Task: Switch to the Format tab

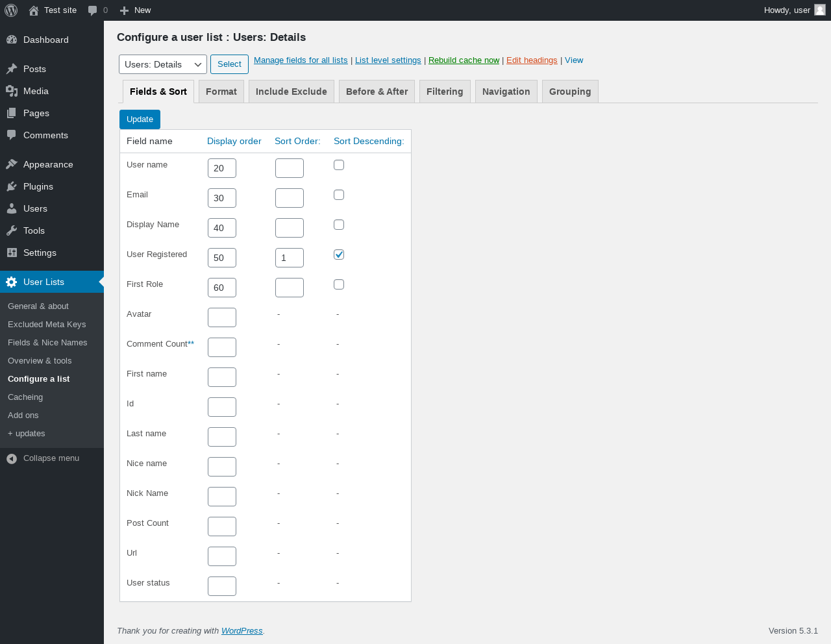Action: (x=221, y=92)
